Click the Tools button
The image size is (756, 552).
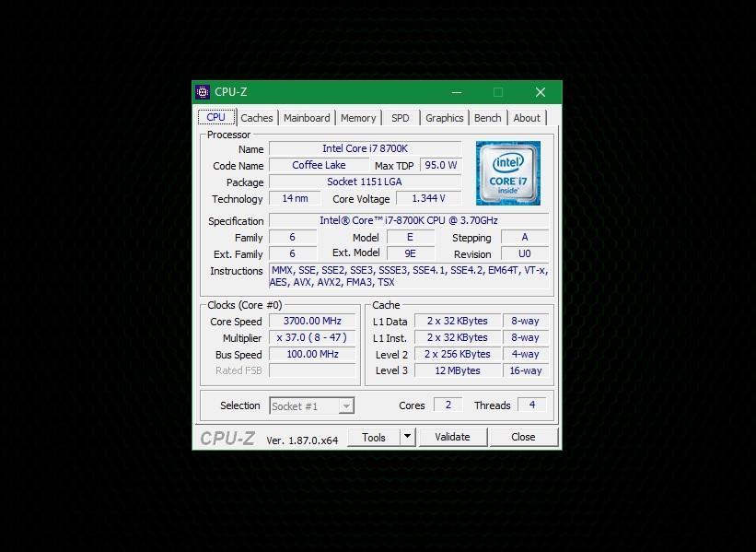coord(374,437)
